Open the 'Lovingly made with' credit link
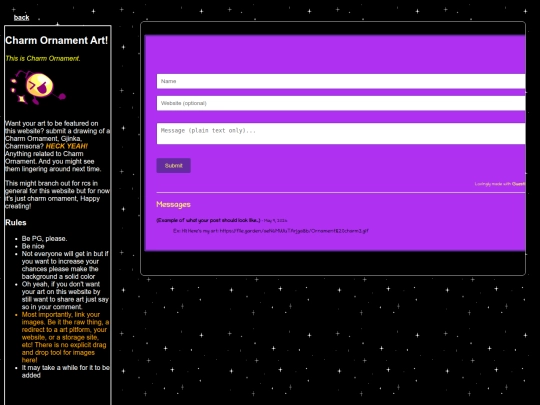Image resolution: width=540 pixels, height=405 pixels. pos(500,184)
